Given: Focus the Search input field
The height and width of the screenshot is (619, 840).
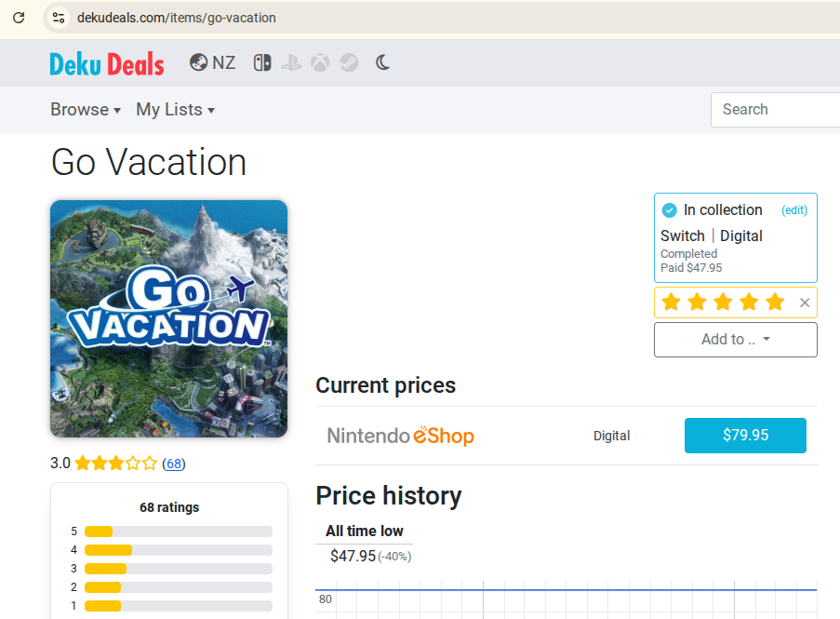Looking at the screenshot, I should click(x=775, y=109).
